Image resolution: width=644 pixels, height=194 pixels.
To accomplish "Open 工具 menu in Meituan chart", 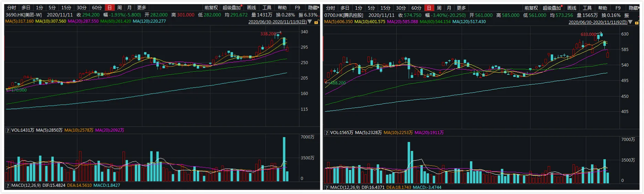I will (x=267, y=8).
